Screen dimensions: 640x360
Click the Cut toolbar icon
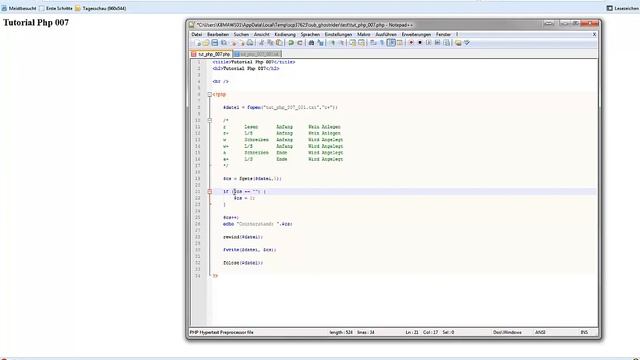coord(262,43)
